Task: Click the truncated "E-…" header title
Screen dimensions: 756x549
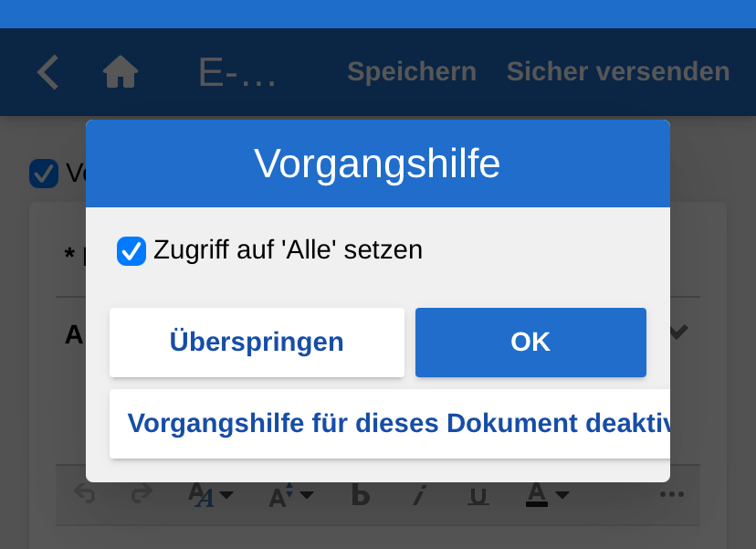Action: click(x=237, y=73)
